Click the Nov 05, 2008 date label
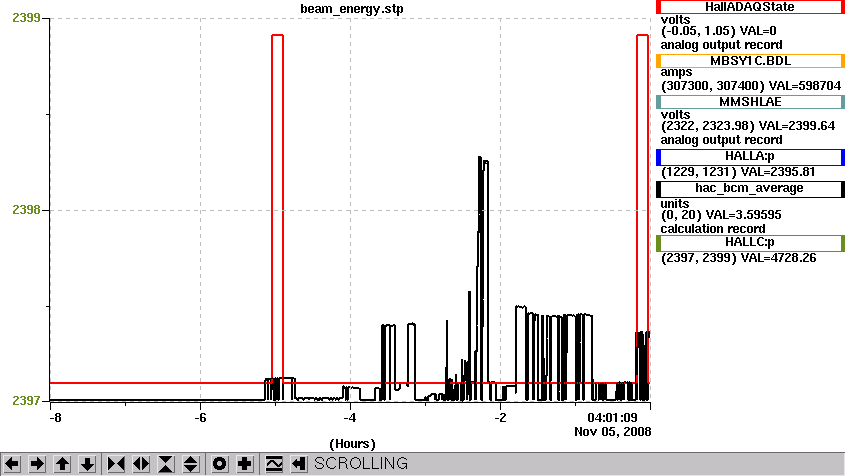845x476 pixels. pos(613,432)
